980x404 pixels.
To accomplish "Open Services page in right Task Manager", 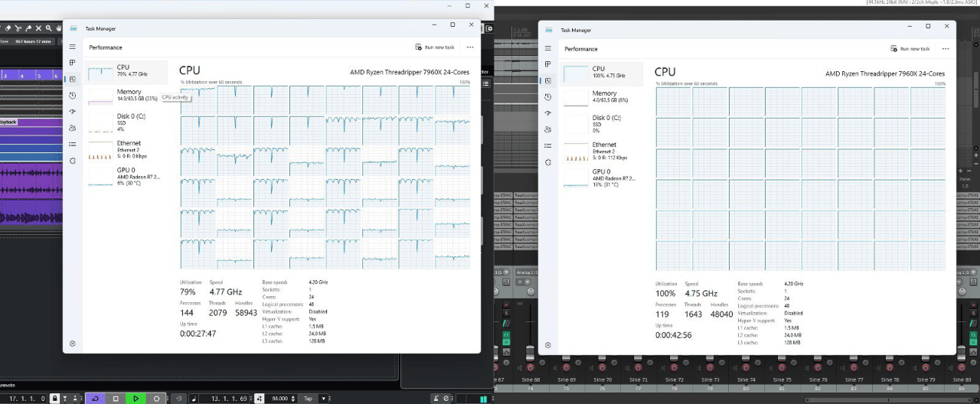I will pos(548,162).
